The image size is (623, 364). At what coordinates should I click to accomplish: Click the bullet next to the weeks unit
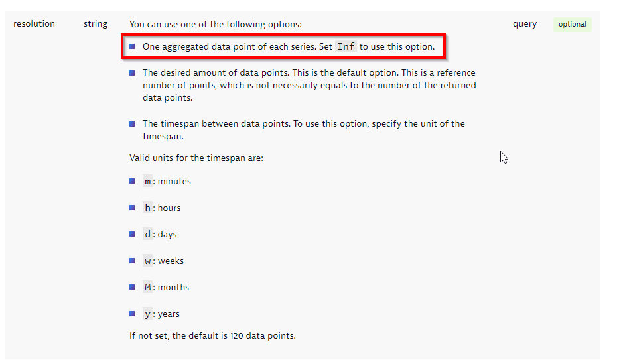click(x=132, y=261)
